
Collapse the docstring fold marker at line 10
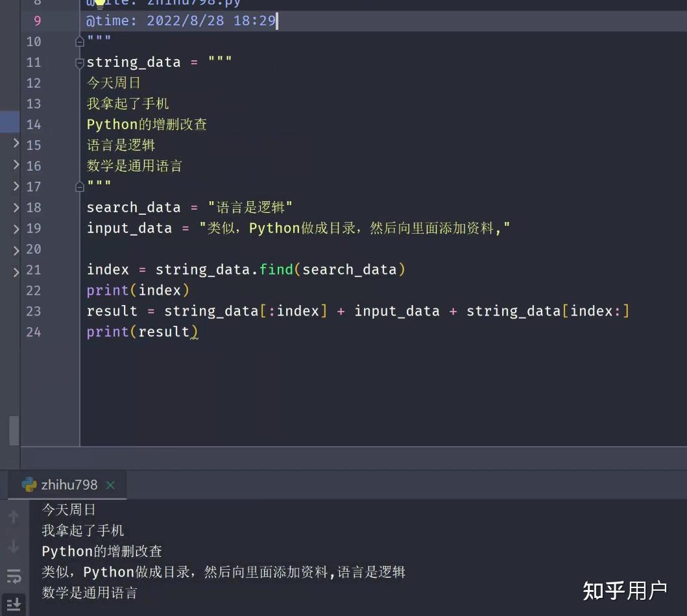78,42
